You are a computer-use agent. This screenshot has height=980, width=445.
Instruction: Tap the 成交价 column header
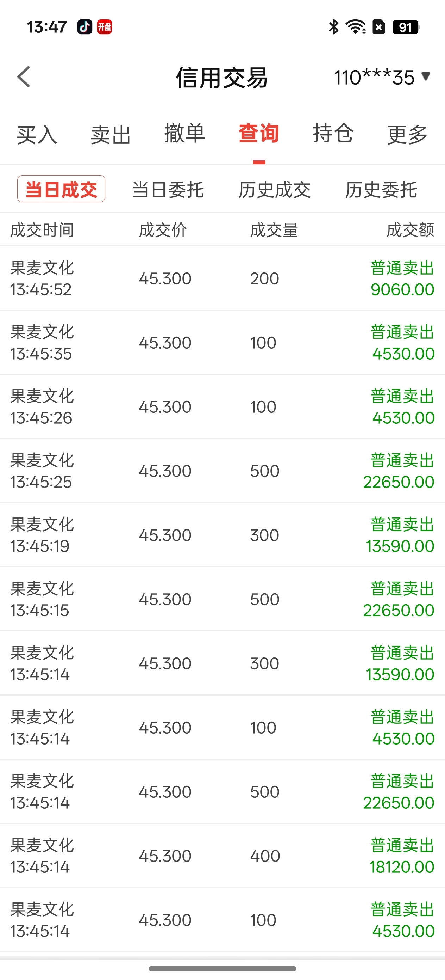click(x=163, y=230)
